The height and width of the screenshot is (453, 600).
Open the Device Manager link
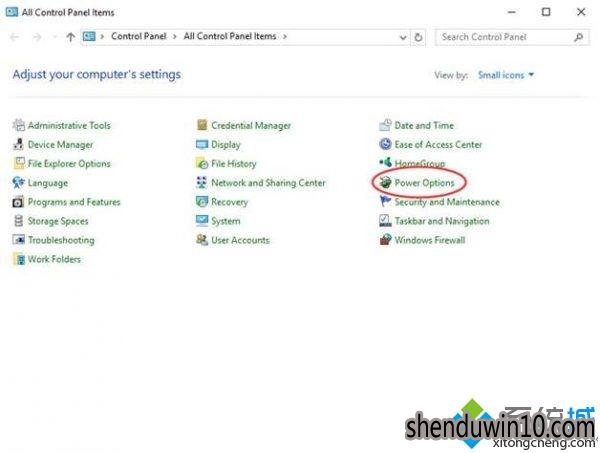point(60,145)
